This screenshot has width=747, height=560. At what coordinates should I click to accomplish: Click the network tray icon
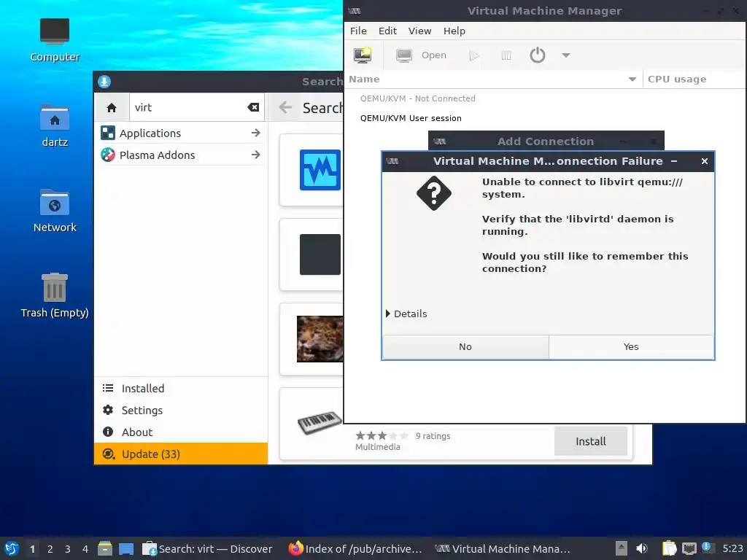[689, 548]
